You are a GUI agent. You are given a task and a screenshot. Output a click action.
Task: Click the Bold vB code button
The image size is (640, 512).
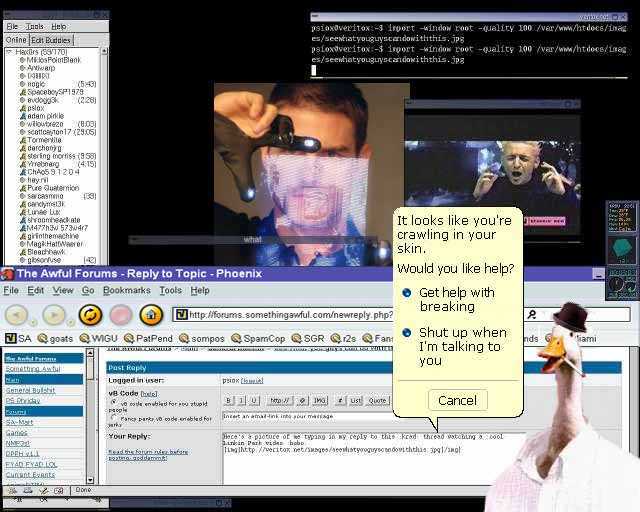(229, 401)
